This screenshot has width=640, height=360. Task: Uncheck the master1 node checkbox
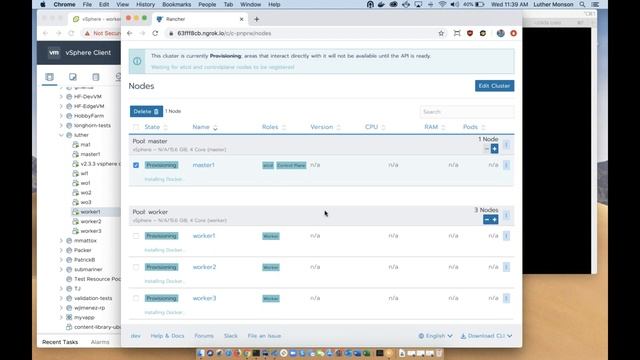tap(136, 165)
